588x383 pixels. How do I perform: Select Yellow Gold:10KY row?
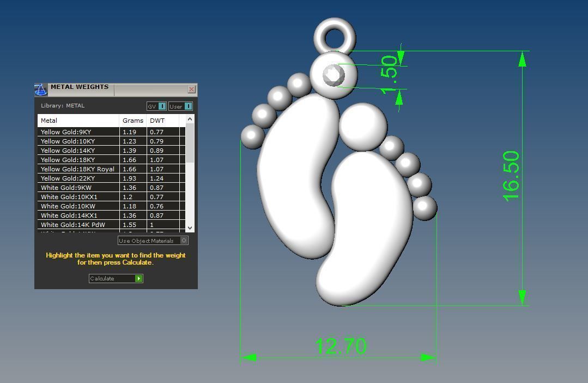click(x=111, y=141)
